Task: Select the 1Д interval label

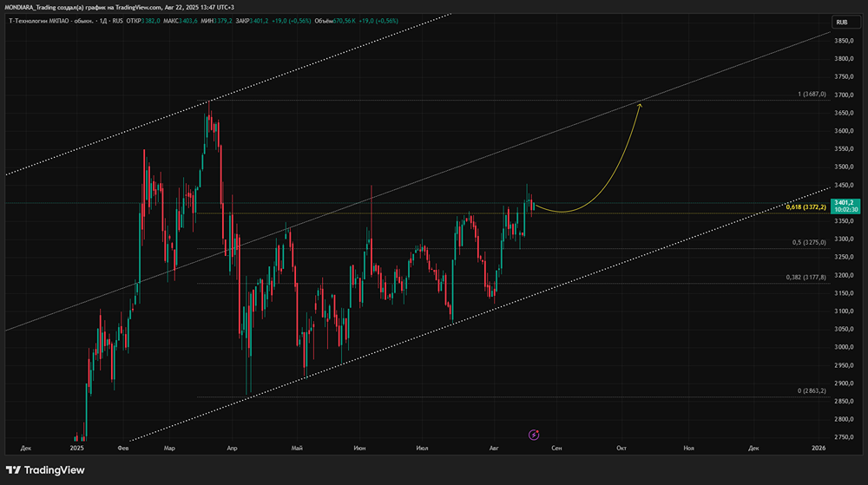Action: [x=102, y=21]
